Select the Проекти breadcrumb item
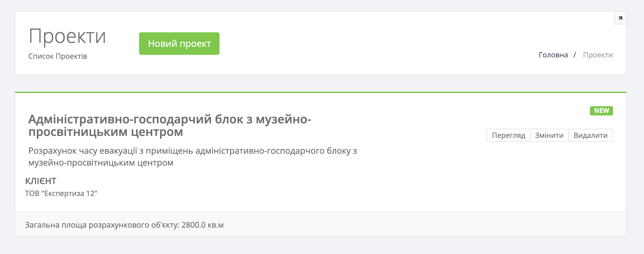This screenshot has height=254, width=644. click(x=598, y=55)
